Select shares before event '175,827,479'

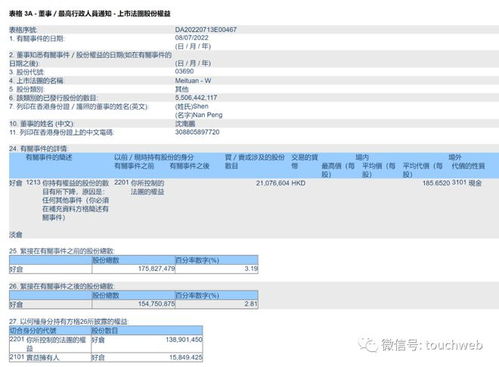tap(156, 268)
